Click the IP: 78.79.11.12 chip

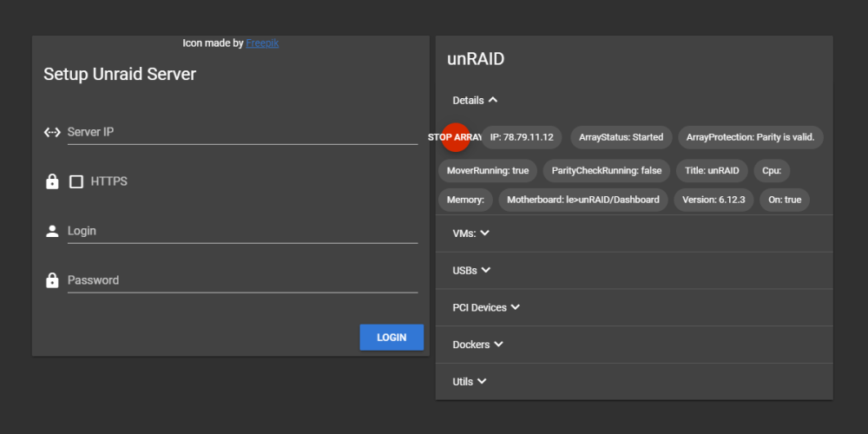point(522,137)
